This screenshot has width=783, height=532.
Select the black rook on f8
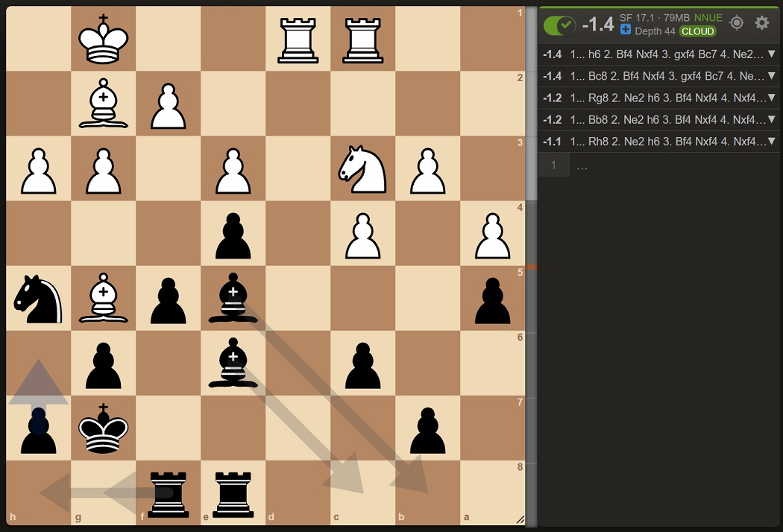coord(169,493)
